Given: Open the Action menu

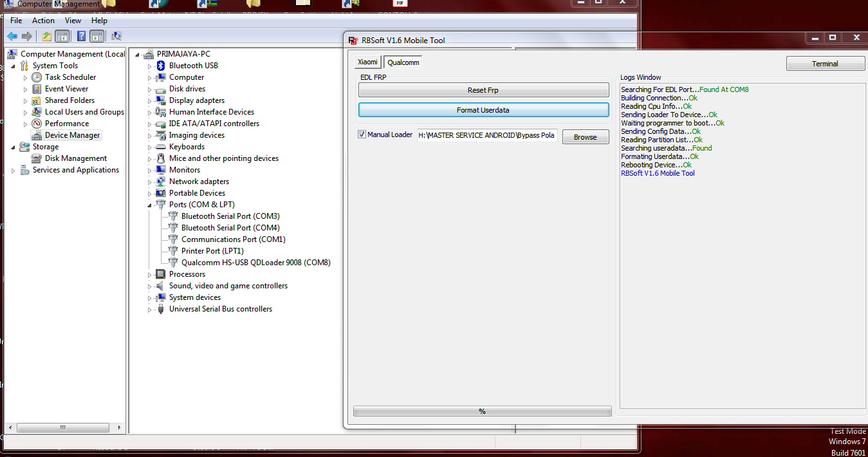Looking at the screenshot, I should (x=43, y=21).
